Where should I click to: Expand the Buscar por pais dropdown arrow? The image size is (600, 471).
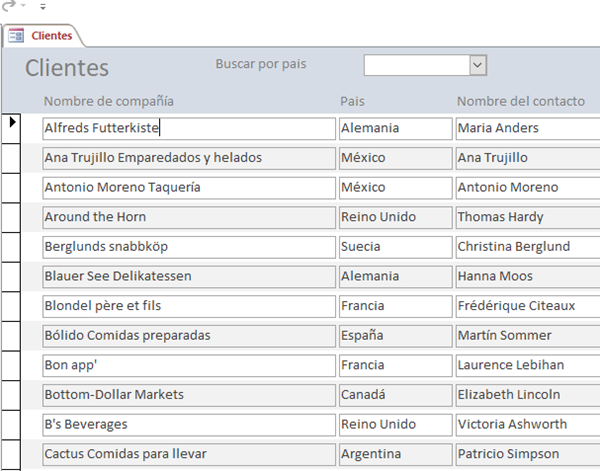click(x=477, y=65)
